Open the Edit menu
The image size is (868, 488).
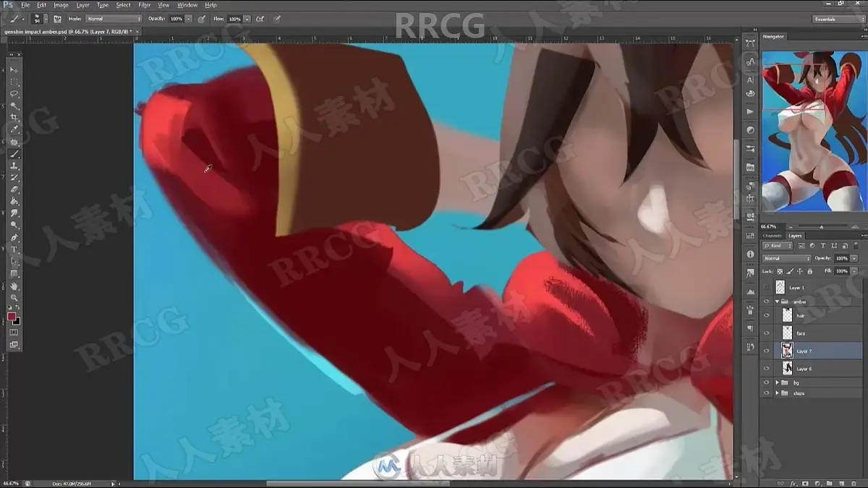tap(42, 5)
